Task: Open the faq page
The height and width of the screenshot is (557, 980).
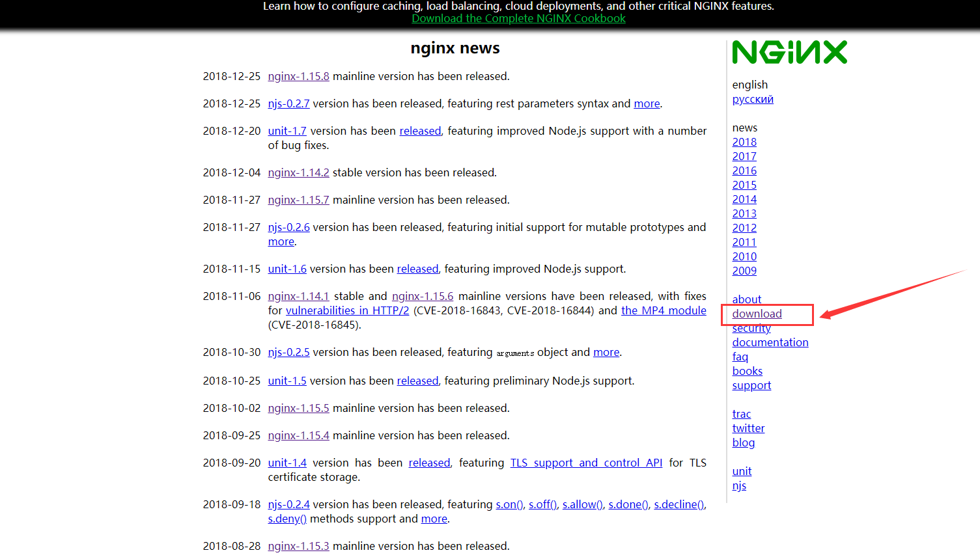Action: click(740, 357)
